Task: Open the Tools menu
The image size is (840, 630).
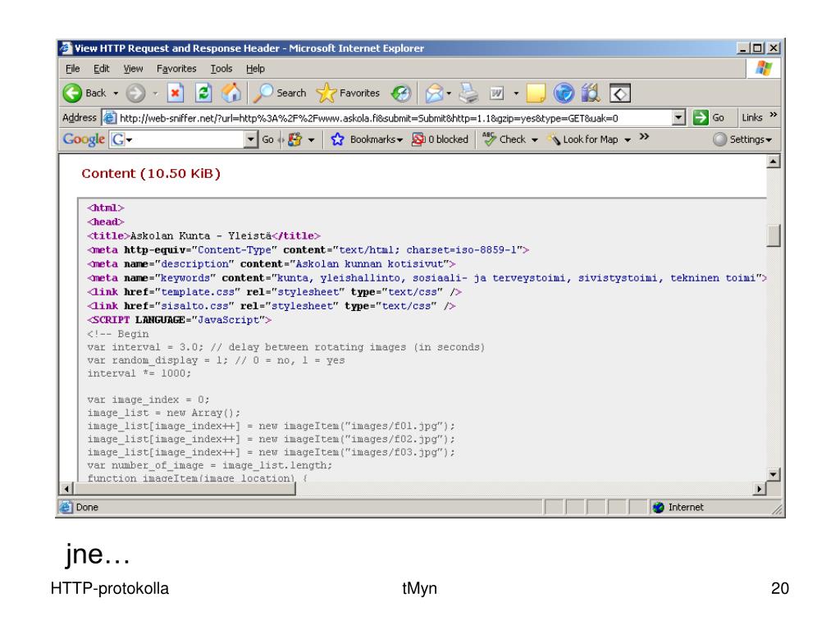Action: tap(221, 69)
